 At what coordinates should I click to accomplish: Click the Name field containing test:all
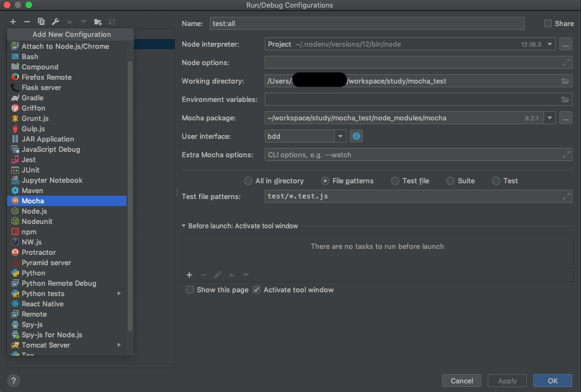click(367, 23)
